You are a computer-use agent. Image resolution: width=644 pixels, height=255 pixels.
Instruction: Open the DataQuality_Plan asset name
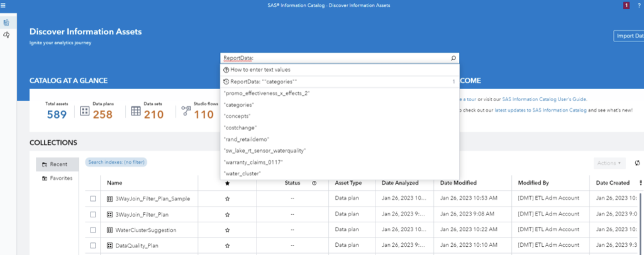[x=136, y=246]
